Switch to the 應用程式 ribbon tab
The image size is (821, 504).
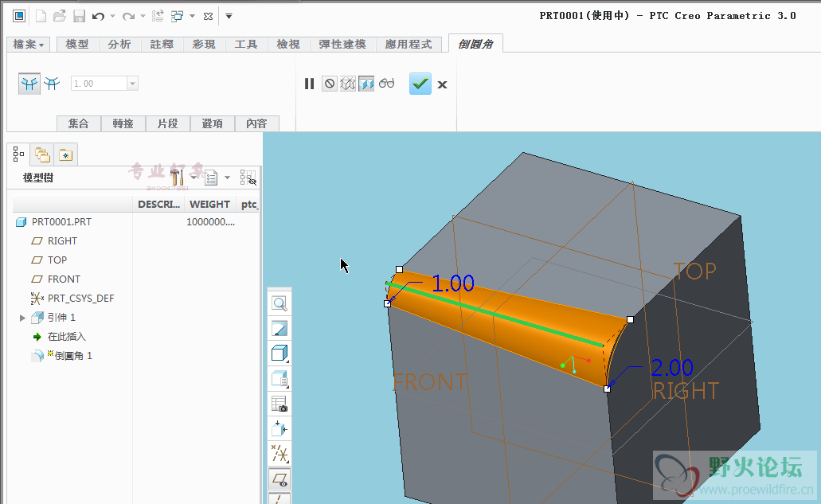tap(409, 45)
